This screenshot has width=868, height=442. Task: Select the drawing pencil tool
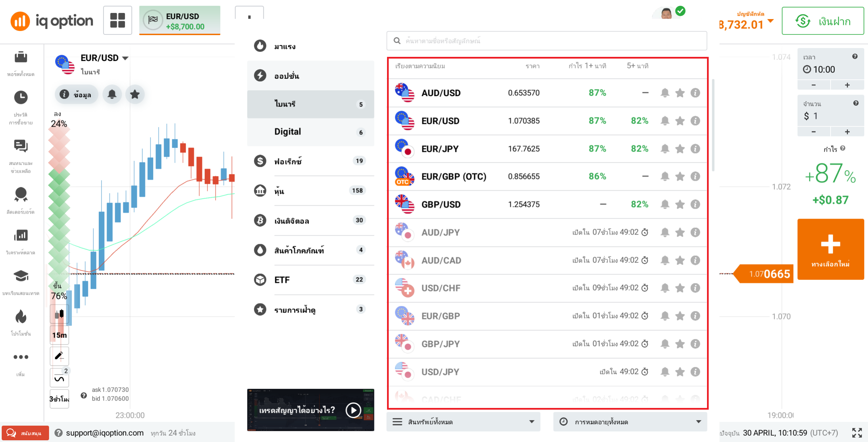60,356
